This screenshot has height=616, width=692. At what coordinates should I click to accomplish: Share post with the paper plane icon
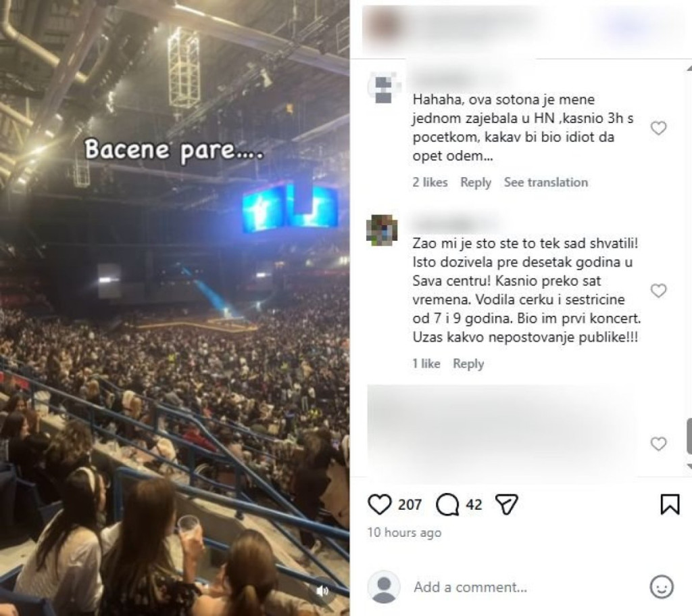pyautogui.click(x=506, y=504)
